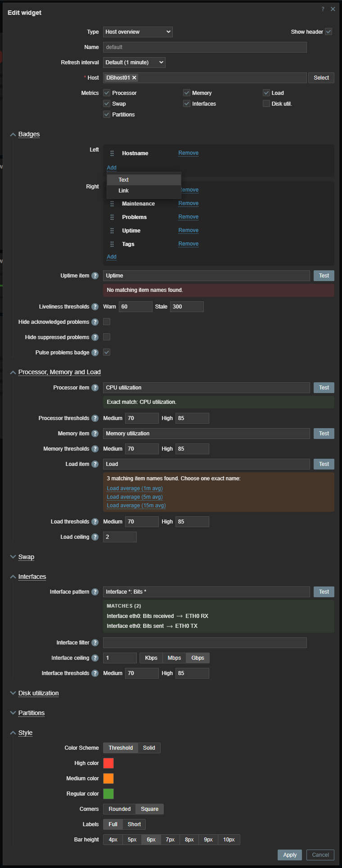Click help icon beside Liveliness thresholds
Viewport: 342px width, 868px height.
click(95, 307)
